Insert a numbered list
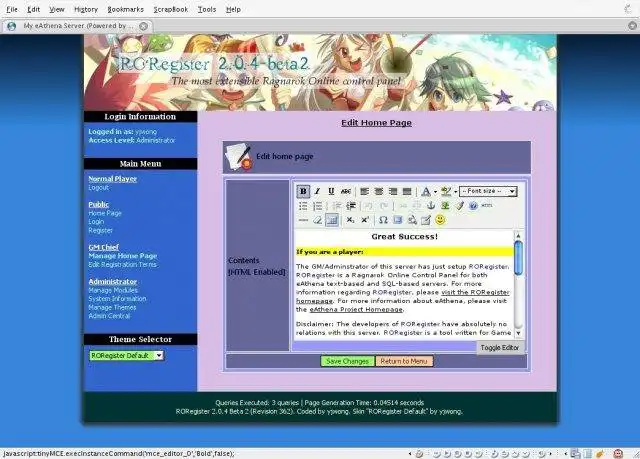The height and width of the screenshot is (459, 640). [317, 206]
